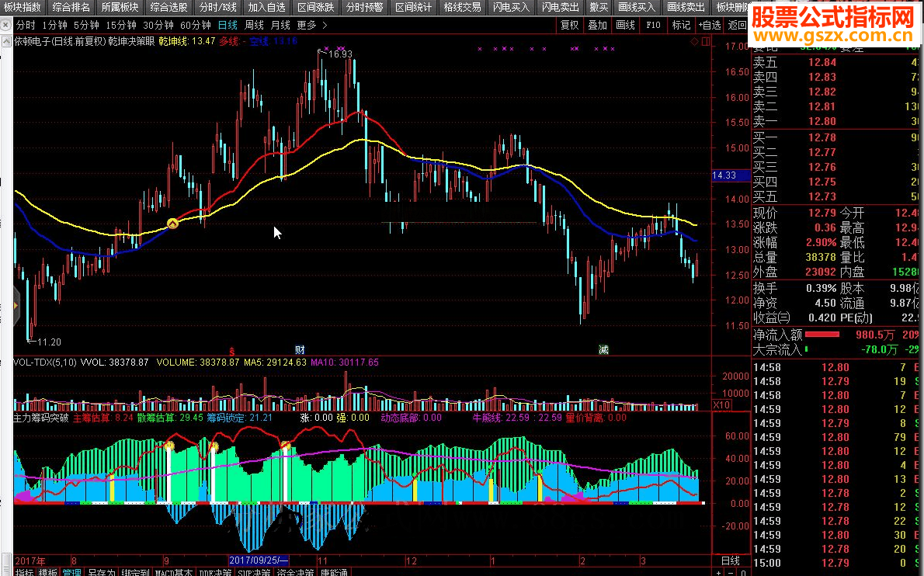Open 格线交易 grid trading
This screenshot has height=576, width=924.
tap(462, 8)
